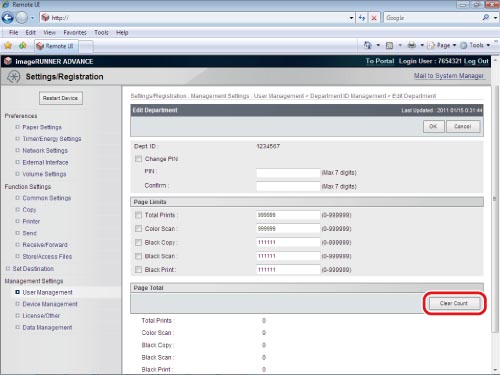Click the Cancel button
The image size is (500, 375).
[463, 126]
